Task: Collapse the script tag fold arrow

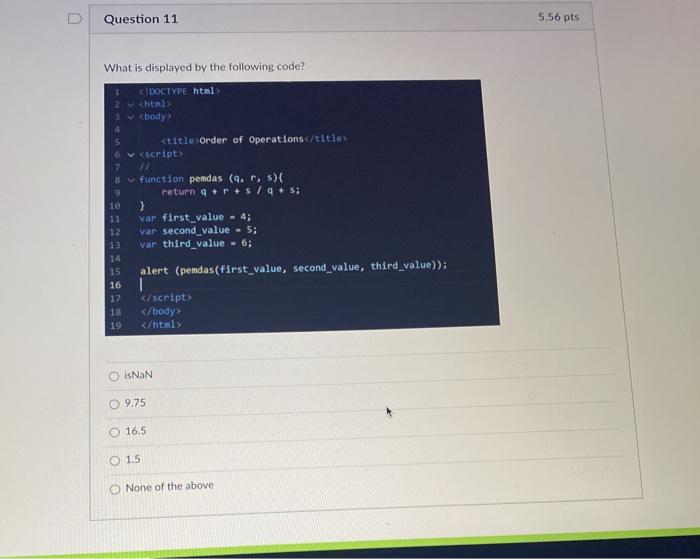Action: 131,154
